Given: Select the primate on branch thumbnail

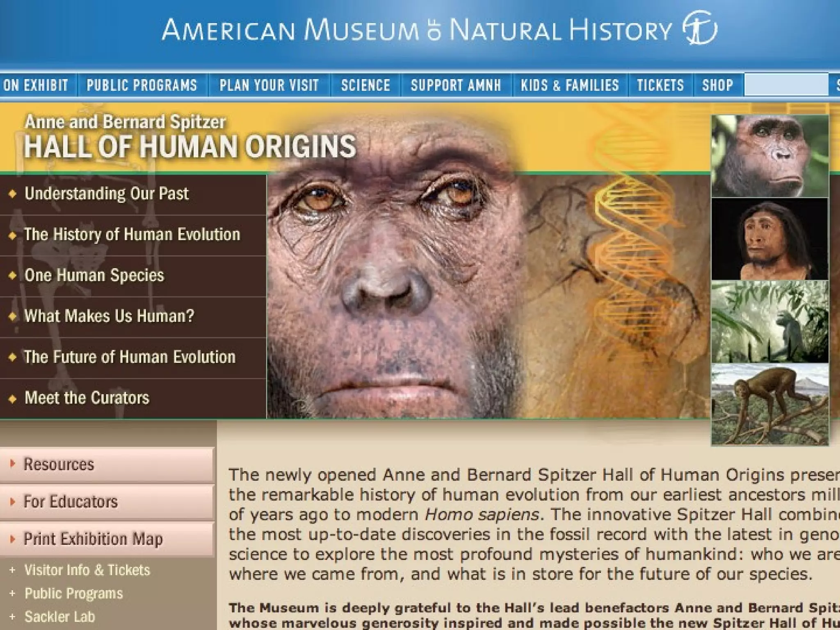Looking at the screenshot, I should [770, 404].
